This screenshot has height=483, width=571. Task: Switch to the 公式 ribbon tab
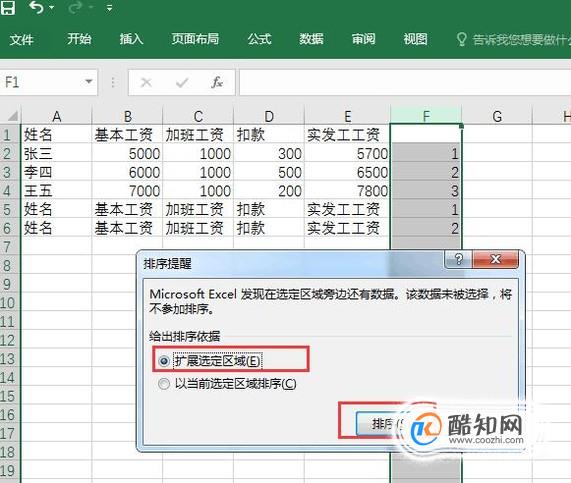260,39
